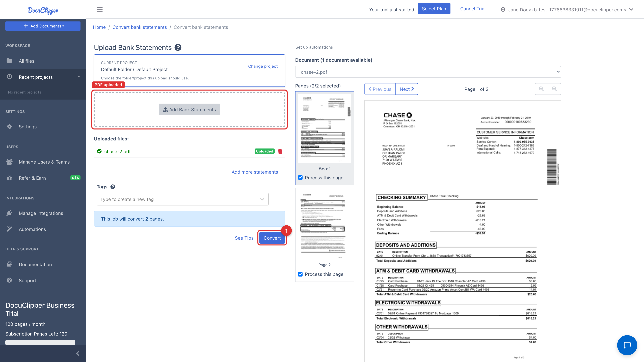
Task: Click the user account avatar icon
Action: click(503, 10)
